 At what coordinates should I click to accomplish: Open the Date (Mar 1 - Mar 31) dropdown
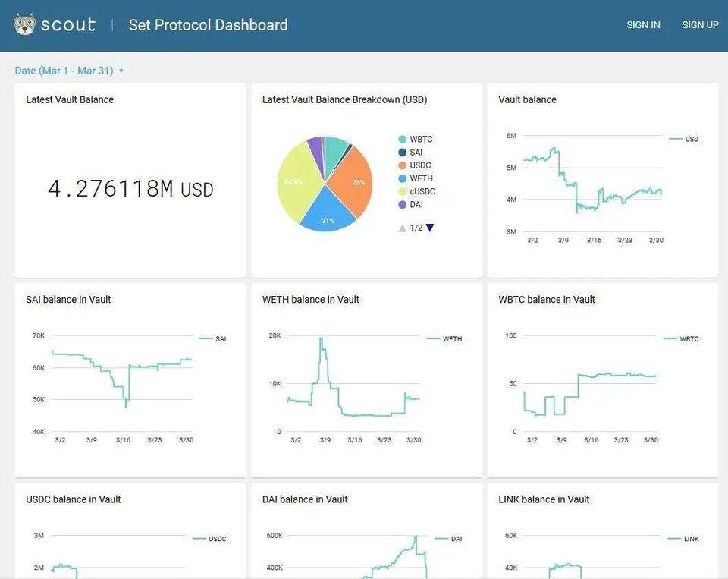pyautogui.click(x=69, y=71)
